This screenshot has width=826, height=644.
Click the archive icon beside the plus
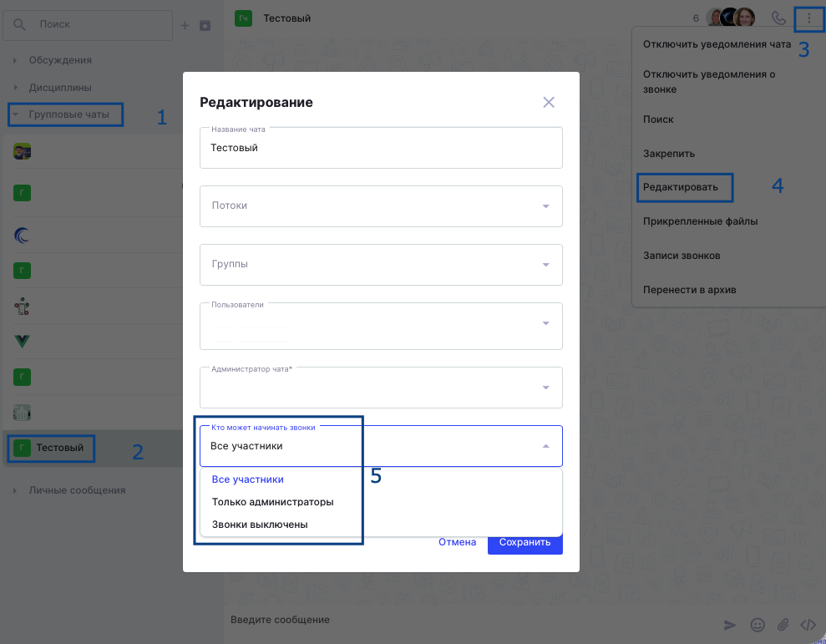pyautogui.click(x=205, y=25)
